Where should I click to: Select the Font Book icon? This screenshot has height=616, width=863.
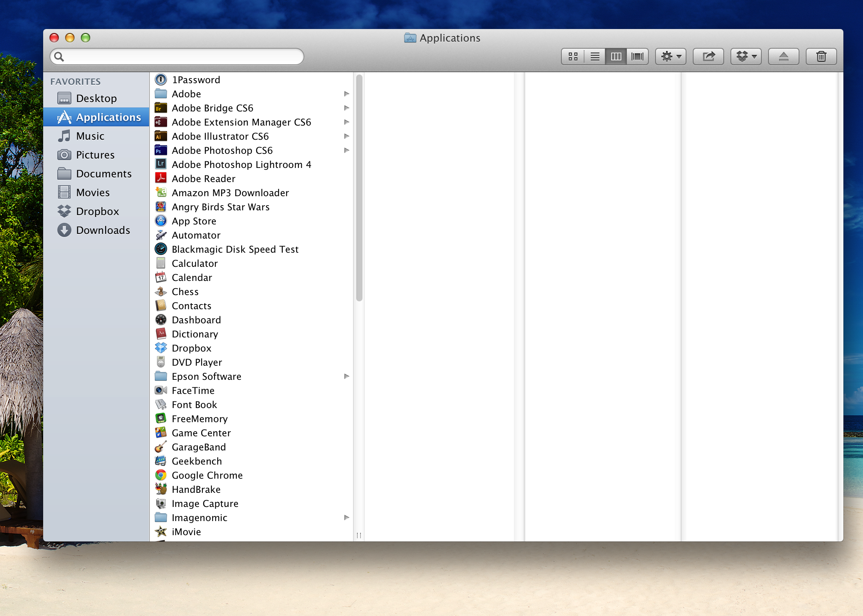click(161, 404)
